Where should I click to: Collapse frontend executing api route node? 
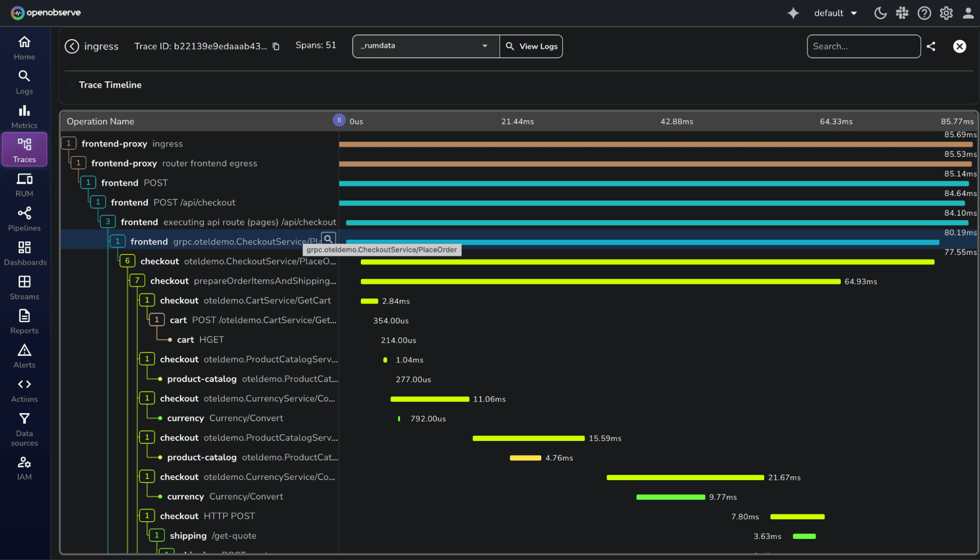click(x=108, y=222)
